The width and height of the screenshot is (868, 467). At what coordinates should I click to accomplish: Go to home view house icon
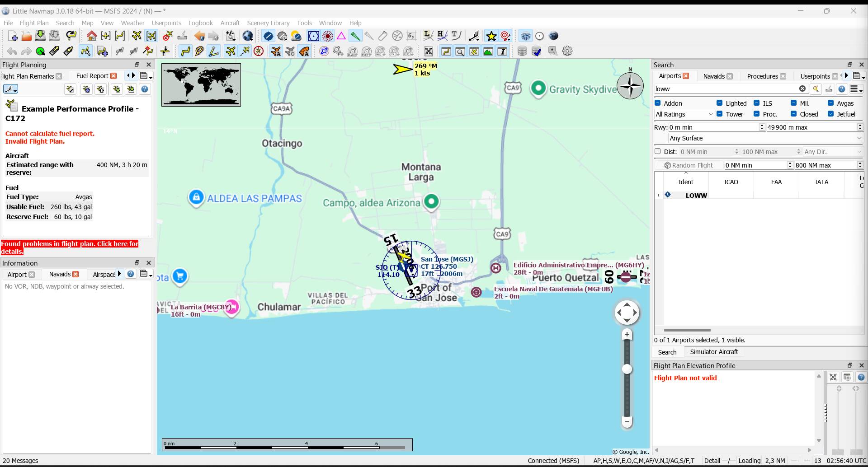[92, 36]
